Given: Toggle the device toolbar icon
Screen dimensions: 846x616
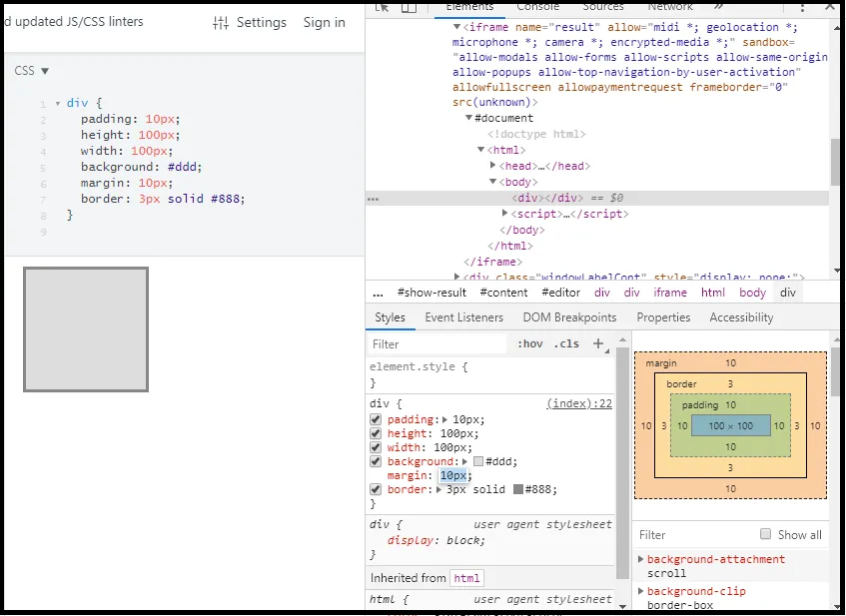Looking at the screenshot, I should coord(410,7).
